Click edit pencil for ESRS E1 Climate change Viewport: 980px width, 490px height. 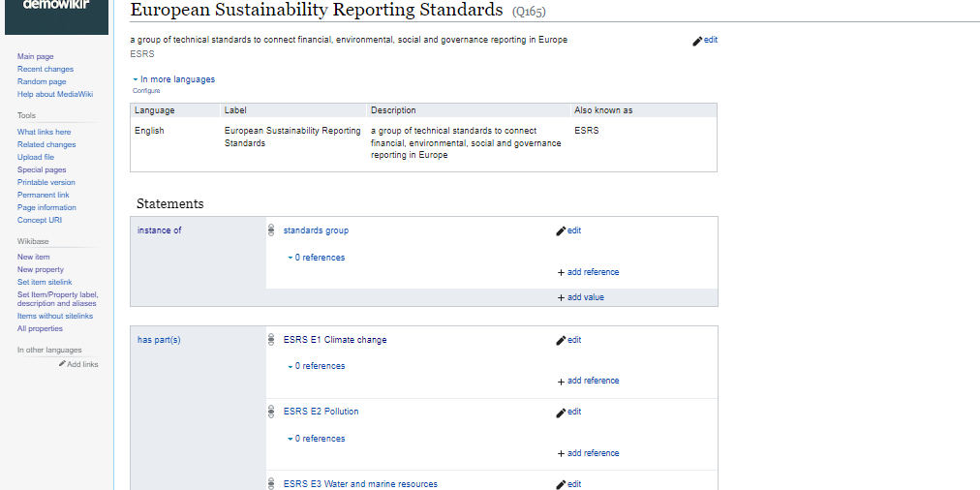click(561, 341)
